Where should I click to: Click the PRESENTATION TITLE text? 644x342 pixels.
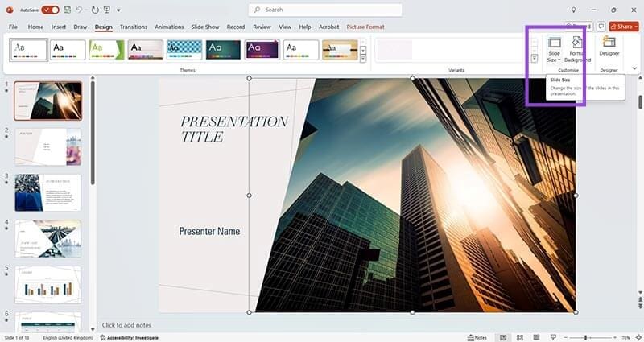tap(234, 129)
